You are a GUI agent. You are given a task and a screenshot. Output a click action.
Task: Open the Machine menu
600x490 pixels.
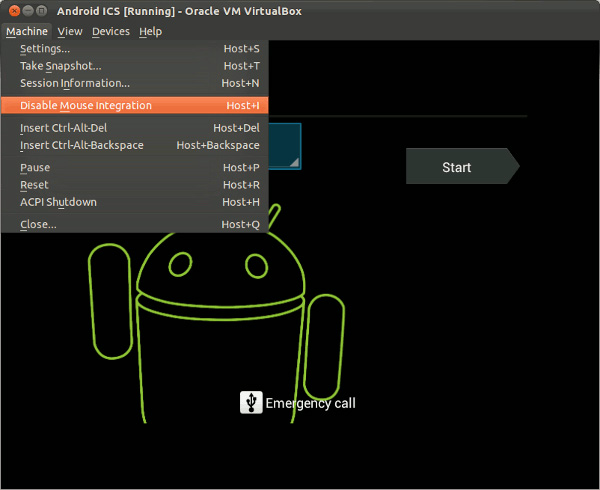tap(27, 31)
